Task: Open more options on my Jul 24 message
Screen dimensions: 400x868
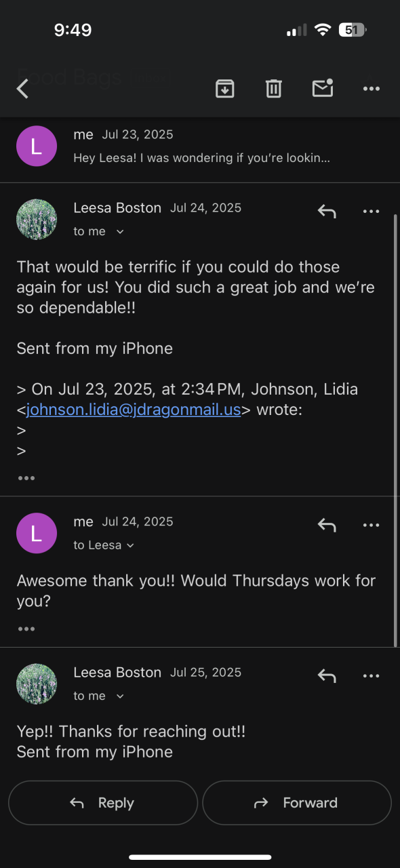Action: 372,525
